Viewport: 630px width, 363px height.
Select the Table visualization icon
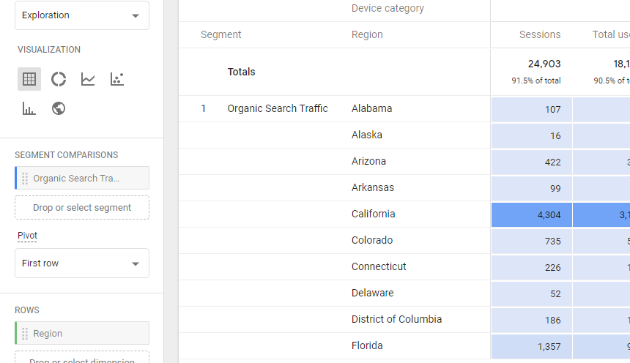(x=29, y=79)
